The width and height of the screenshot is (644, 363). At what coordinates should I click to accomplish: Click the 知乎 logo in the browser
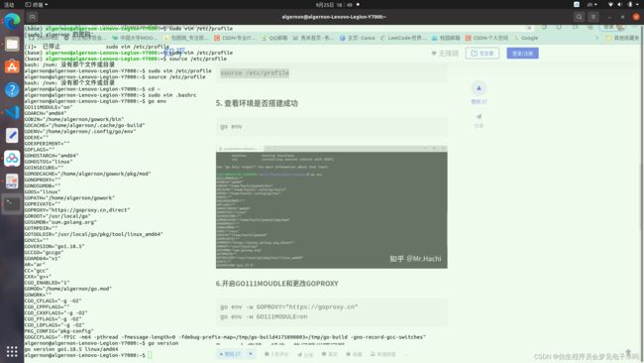pyautogui.click(x=175, y=52)
